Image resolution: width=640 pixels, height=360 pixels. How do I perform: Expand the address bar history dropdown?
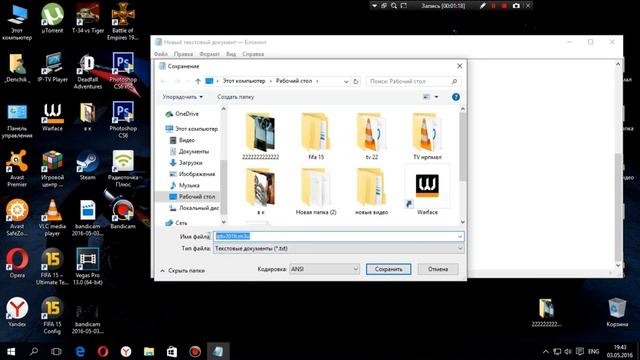(346, 81)
